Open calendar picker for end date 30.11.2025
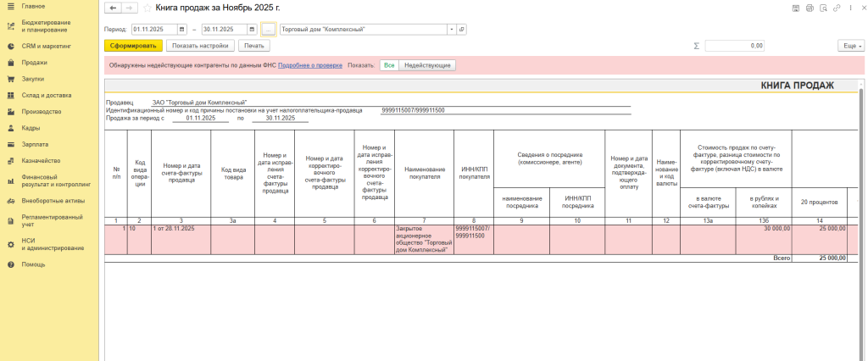The image size is (868, 361). [x=252, y=29]
